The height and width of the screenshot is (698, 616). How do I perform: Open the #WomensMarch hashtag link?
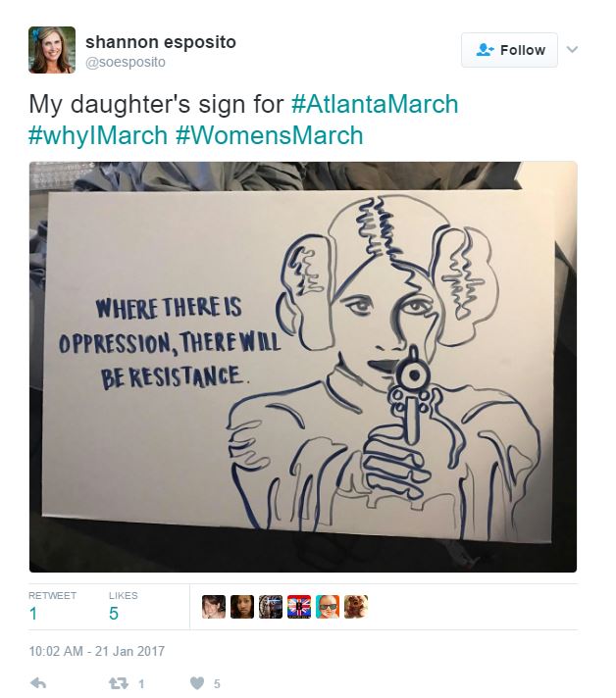270,135
